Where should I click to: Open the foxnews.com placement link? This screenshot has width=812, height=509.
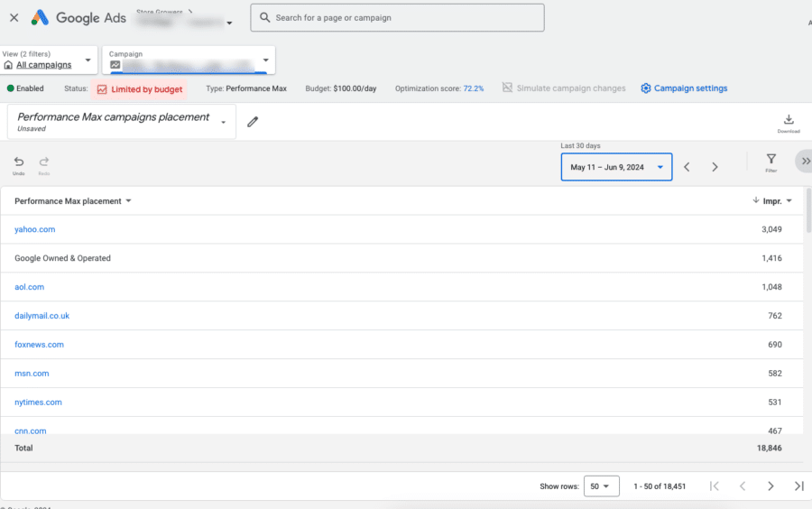[x=40, y=345]
